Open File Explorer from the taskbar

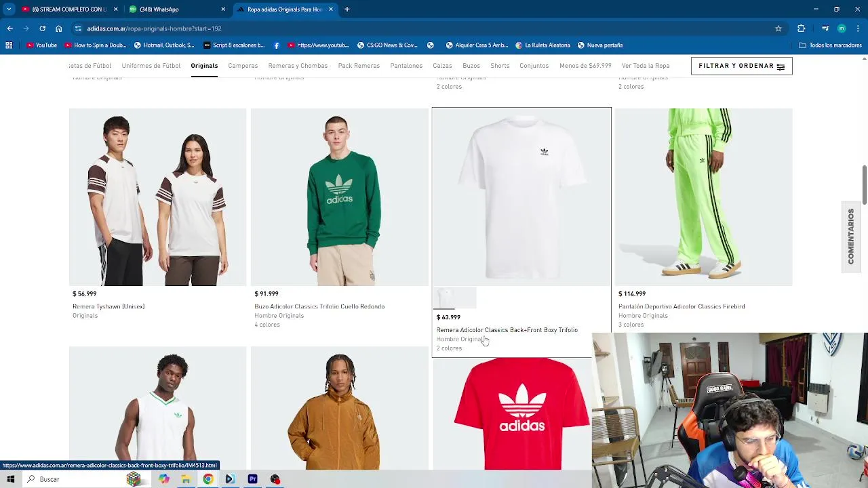tap(186, 479)
